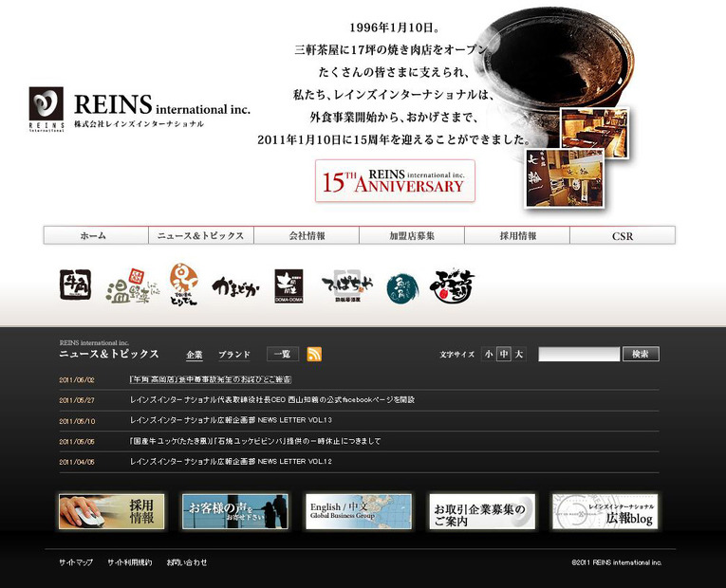The width and height of the screenshot is (726, 588).
Task: Open the お問い合わせ footer link
Action: tap(187, 562)
